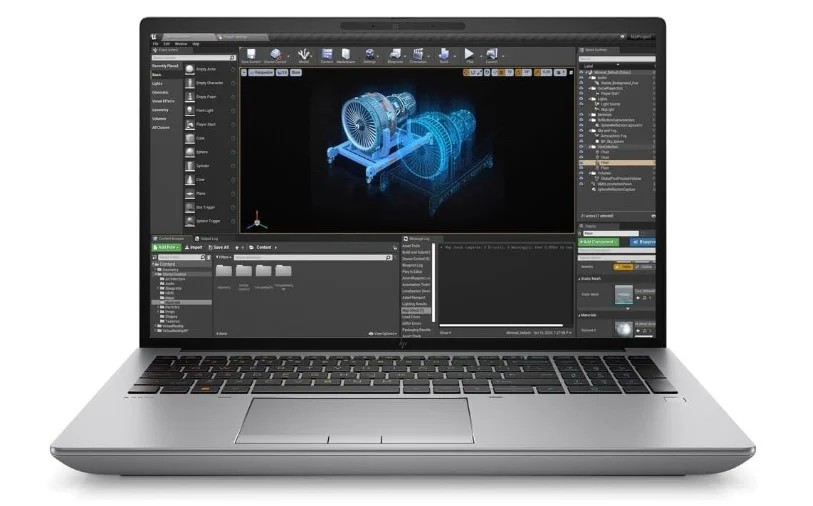The height and width of the screenshot is (506, 813).
Task: Open the Cinematics clapperboard icon
Action: (418, 54)
